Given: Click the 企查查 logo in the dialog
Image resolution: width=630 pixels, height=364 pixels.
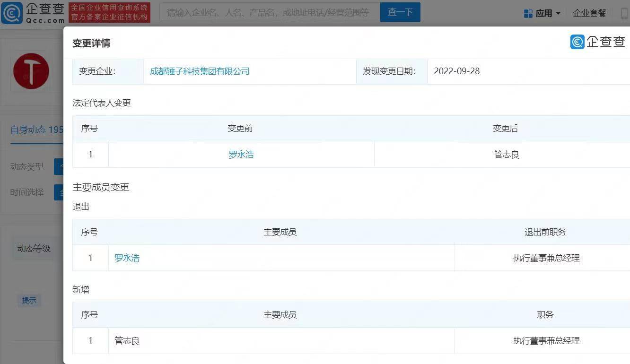Looking at the screenshot, I should (x=598, y=42).
